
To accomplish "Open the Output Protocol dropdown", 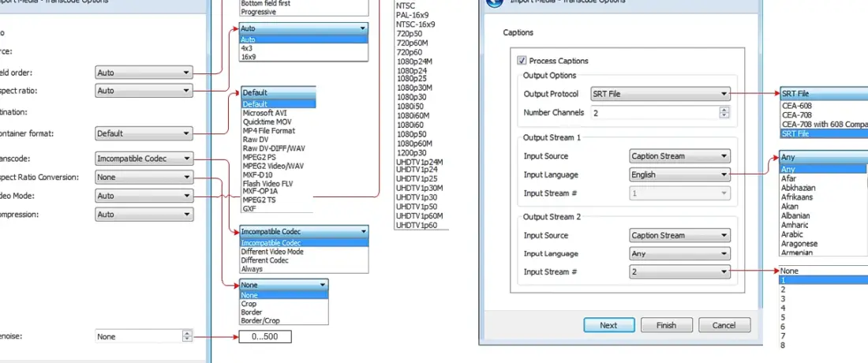I will 659,94.
